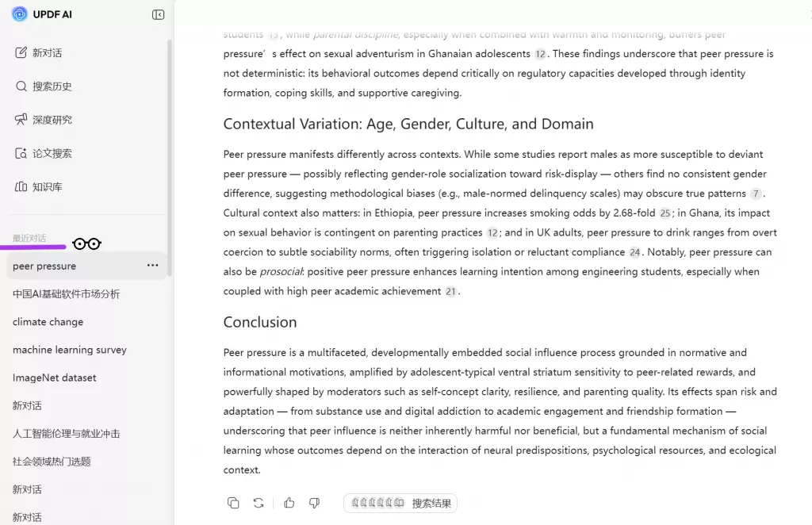
Task: Open search history (搜索历史)
Action: [x=52, y=86]
